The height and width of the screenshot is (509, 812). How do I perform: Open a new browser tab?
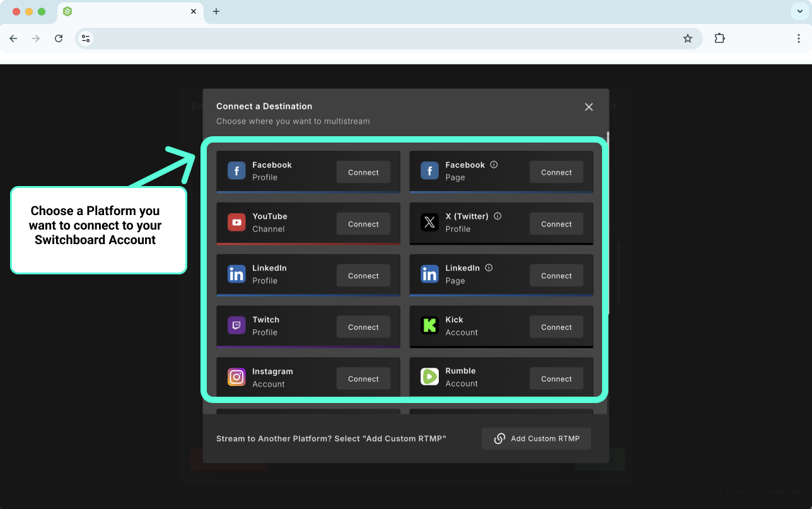(x=216, y=11)
